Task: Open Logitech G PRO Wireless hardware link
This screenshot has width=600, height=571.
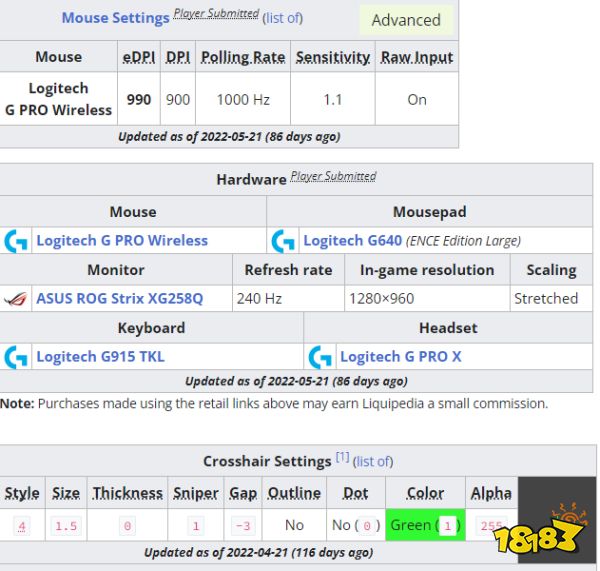Action: pyautogui.click(x=122, y=241)
